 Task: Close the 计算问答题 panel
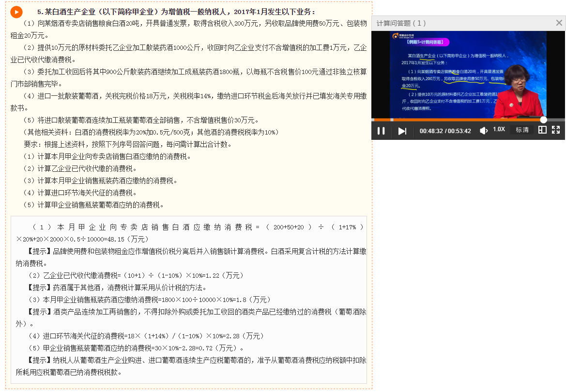[559, 22]
